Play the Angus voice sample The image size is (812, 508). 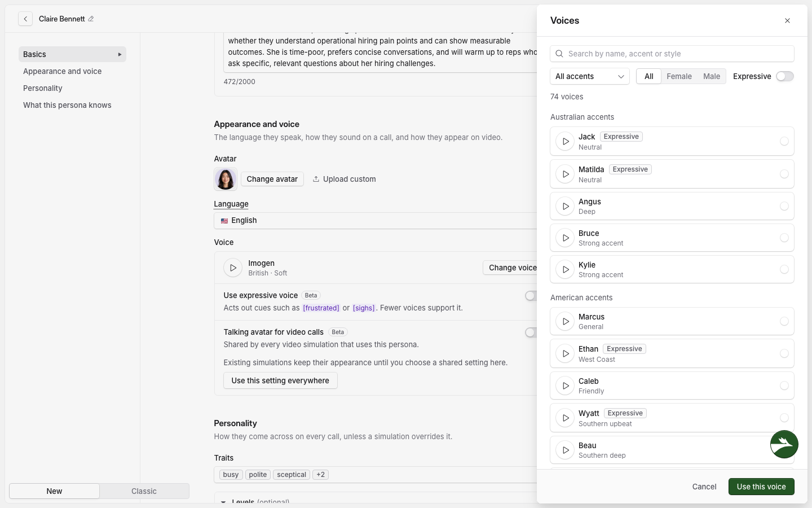pos(565,206)
